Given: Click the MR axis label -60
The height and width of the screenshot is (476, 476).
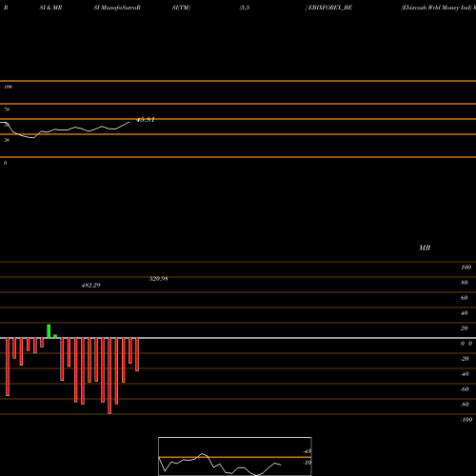Looking at the screenshot, I should 465,389.
